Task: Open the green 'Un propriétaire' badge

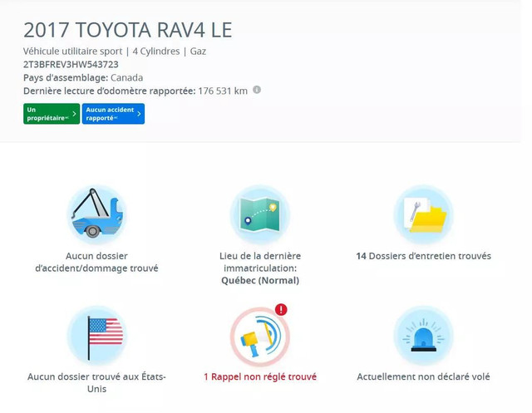Action: [x=52, y=114]
